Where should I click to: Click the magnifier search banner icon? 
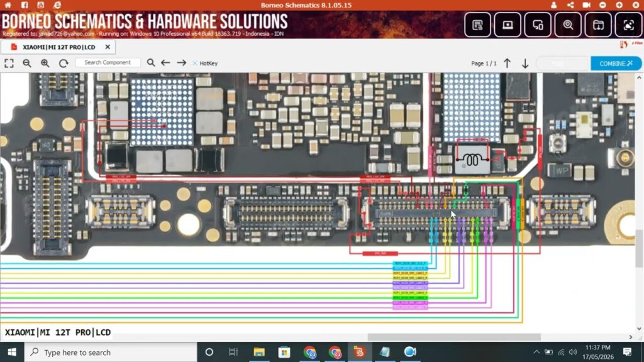568,25
